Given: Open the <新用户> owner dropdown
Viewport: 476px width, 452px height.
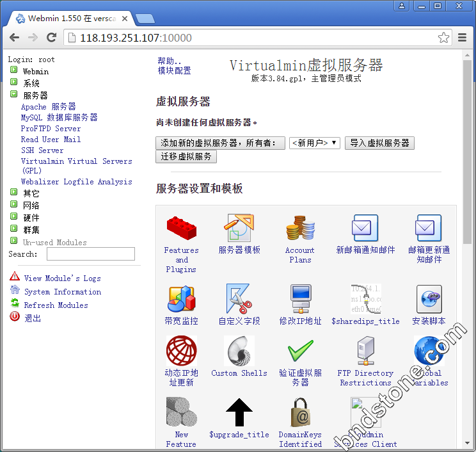Looking at the screenshot, I should pyautogui.click(x=315, y=143).
